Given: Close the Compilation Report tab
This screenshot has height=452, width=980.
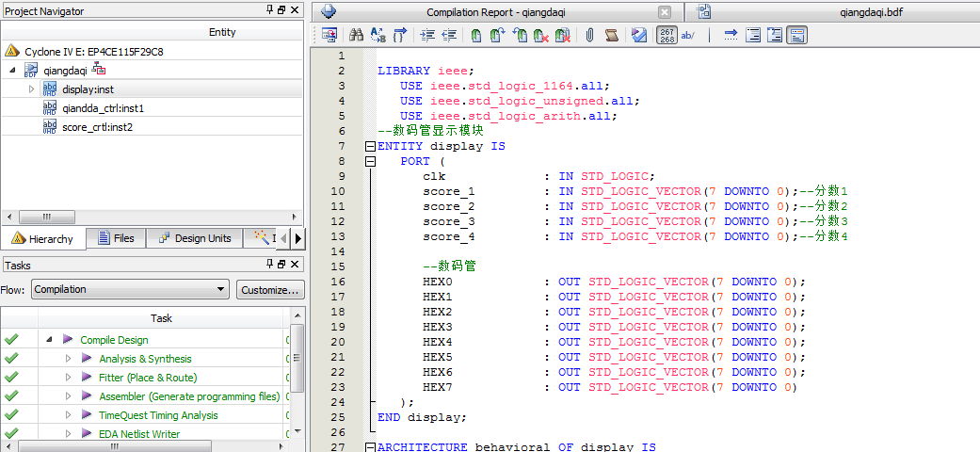Looking at the screenshot, I should (x=665, y=12).
